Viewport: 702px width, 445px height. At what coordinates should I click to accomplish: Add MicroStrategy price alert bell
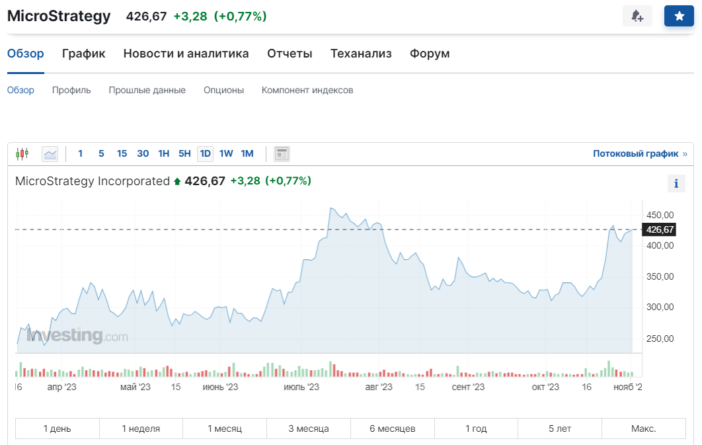(x=636, y=16)
